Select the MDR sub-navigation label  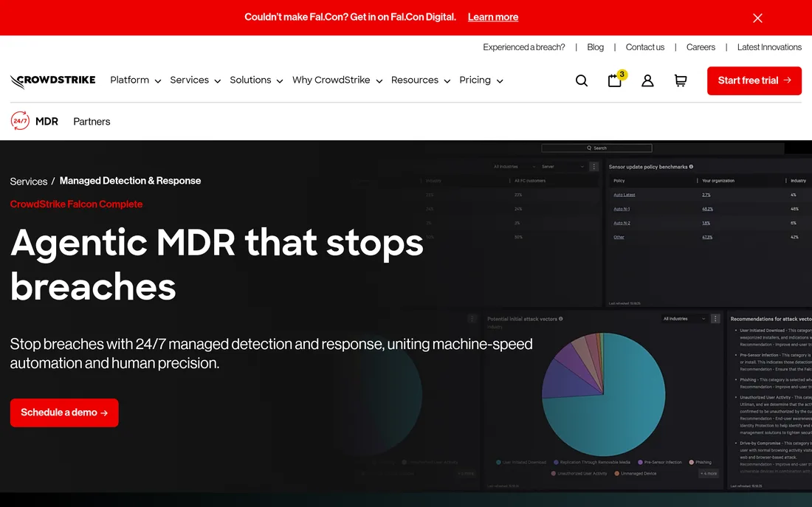pos(47,122)
